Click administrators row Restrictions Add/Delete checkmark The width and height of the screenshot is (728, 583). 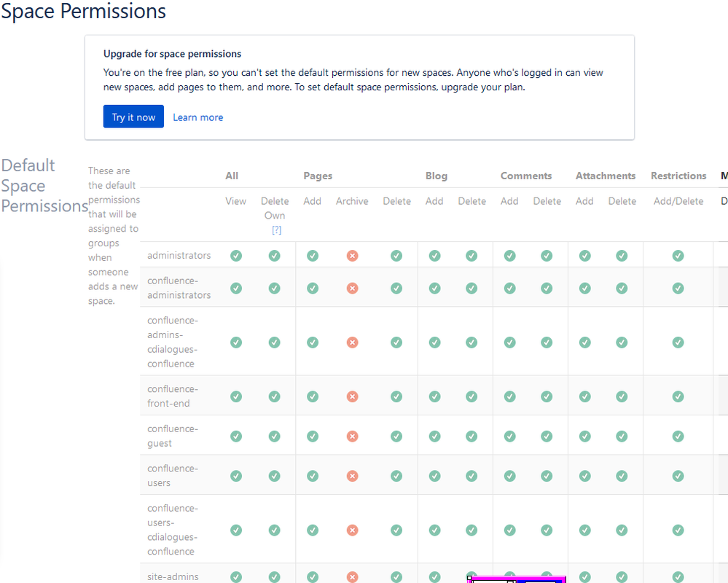(x=678, y=256)
